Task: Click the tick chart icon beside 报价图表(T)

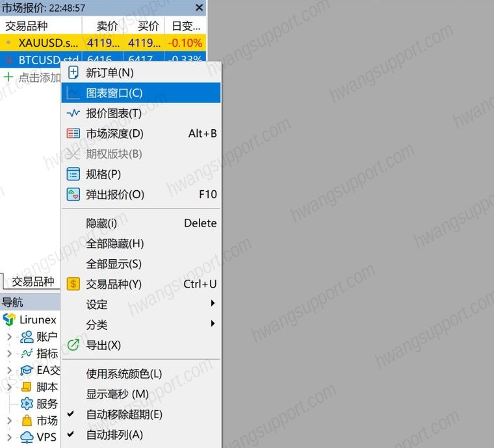Action: coord(73,113)
